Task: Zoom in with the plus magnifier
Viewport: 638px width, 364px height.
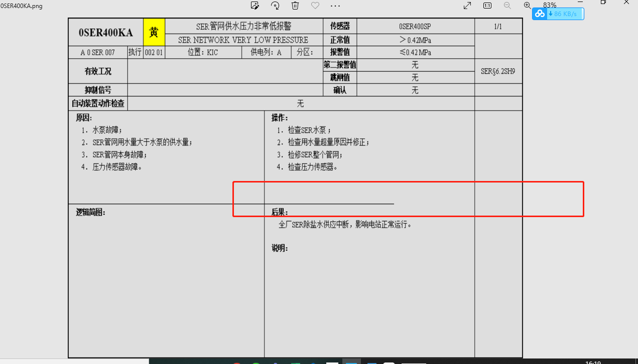Action: point(527,5)
